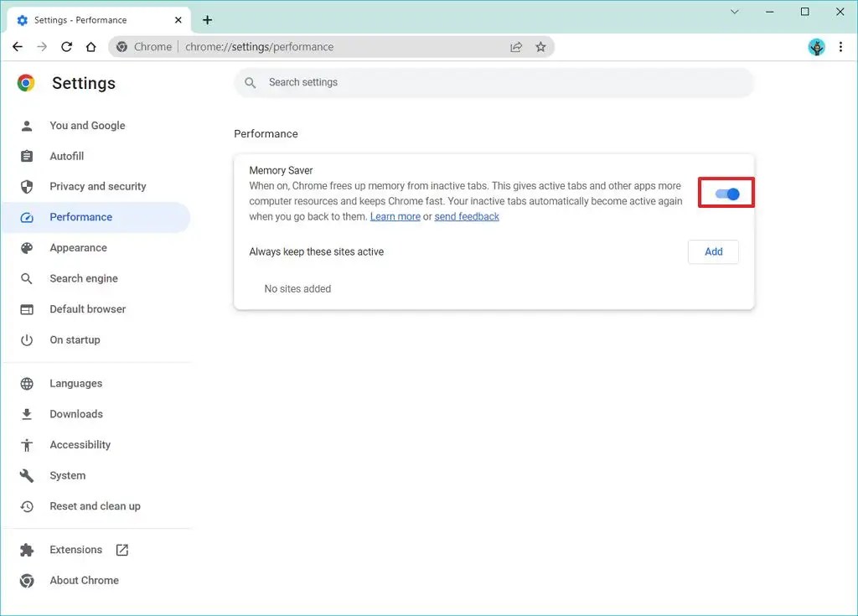Open the Extensions page via external link icon
The height and width of the screenshot is (616, 858).
(x=121, y=550)
